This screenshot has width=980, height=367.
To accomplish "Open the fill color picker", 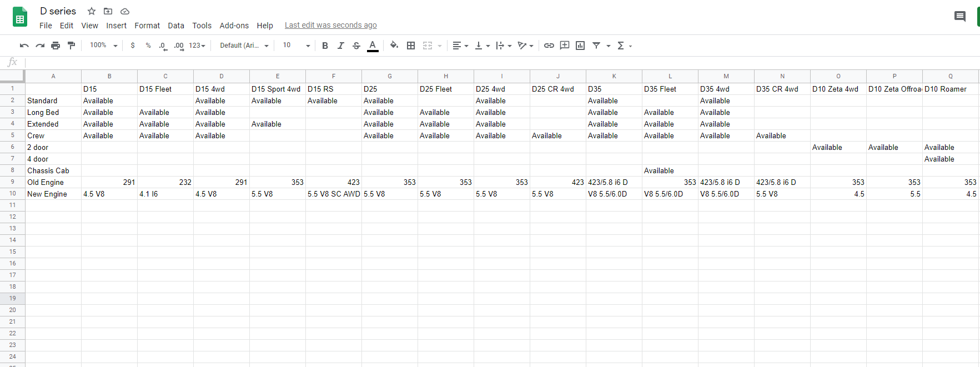I will pos(394,46).
